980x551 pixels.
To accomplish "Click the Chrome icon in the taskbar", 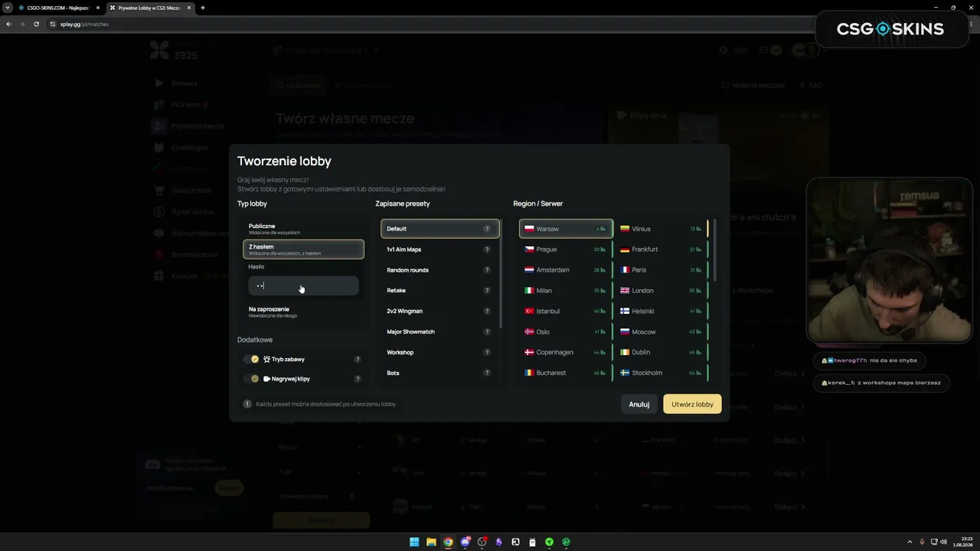I will click(x=448, y=542).
